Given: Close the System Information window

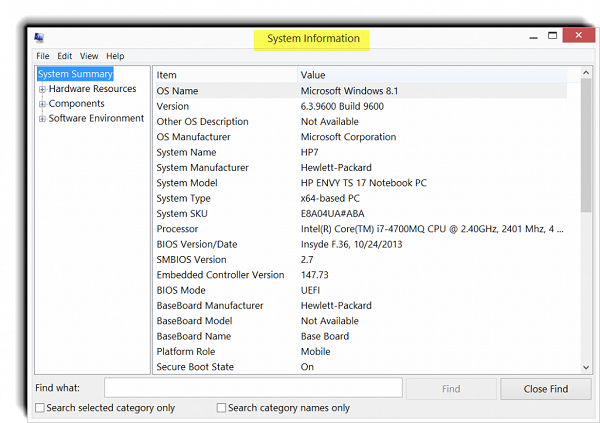Looking at the screenshot, I should point(579,37).
